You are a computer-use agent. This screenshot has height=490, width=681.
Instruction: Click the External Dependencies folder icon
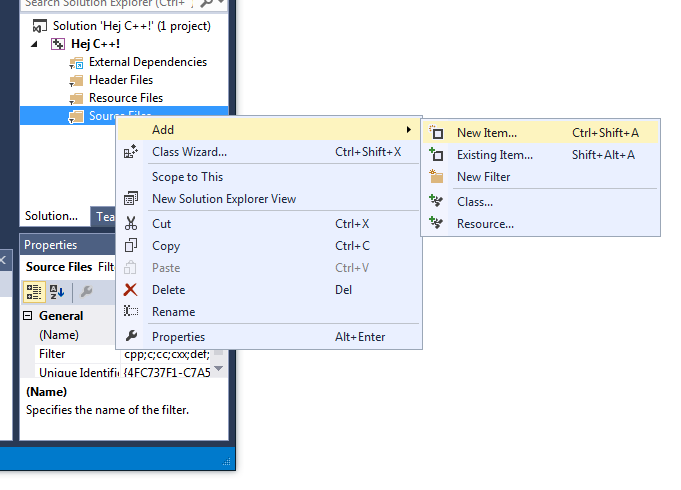point(76,63)
